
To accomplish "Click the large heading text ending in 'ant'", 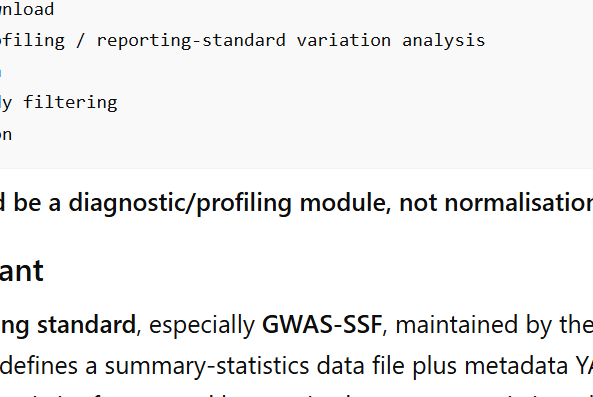I will (x=21, y=271).
